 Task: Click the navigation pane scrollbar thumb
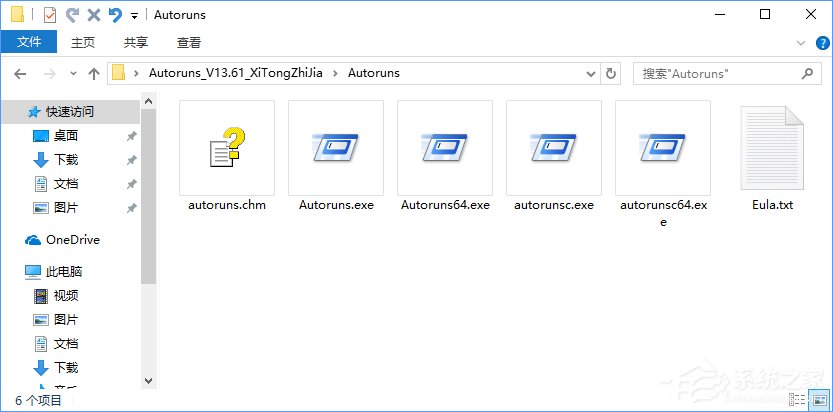pos(149,196)
